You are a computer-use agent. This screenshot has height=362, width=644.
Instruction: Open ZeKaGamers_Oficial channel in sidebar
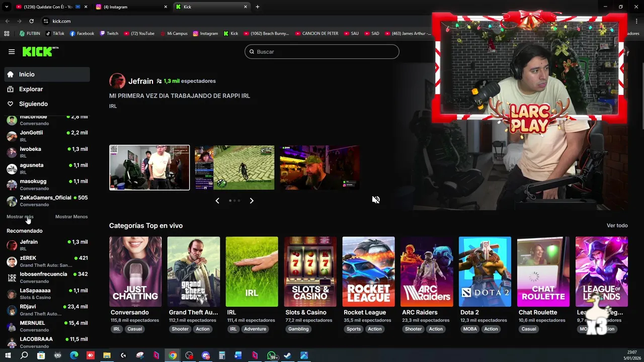47,201
